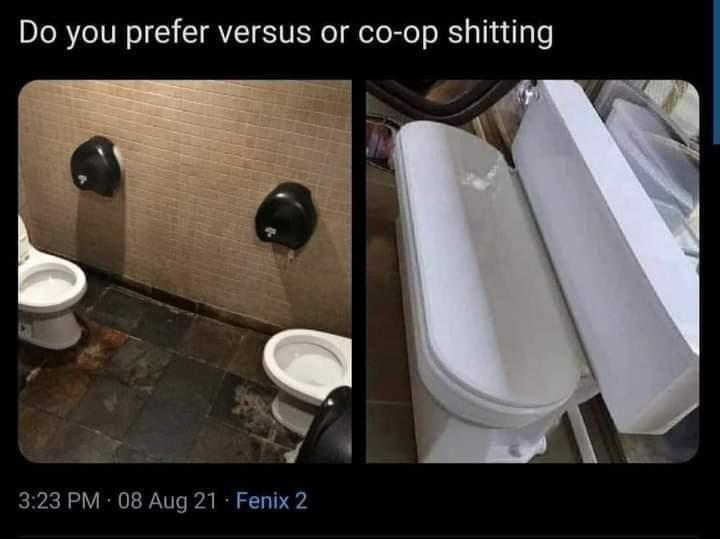Click the lower-right black paper dispenser on the tiled wall
This screenshot has height=539, width=720.
(x=287, y=215)
